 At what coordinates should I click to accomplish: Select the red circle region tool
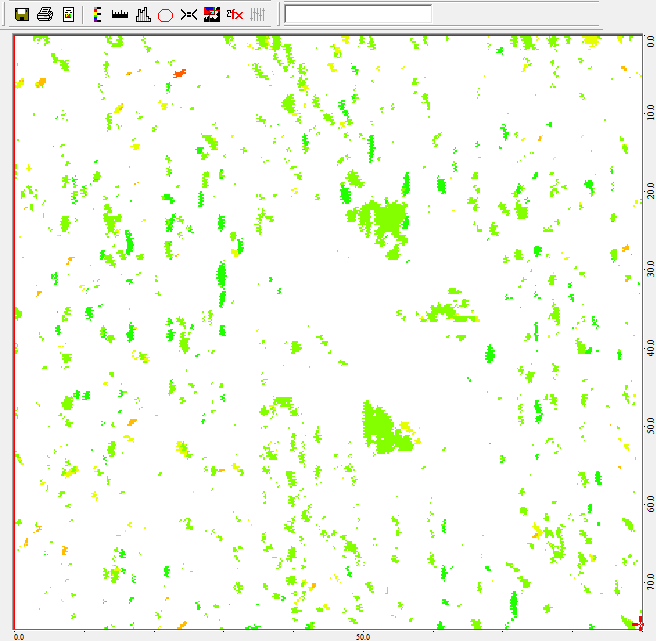(x=166, y=14)
